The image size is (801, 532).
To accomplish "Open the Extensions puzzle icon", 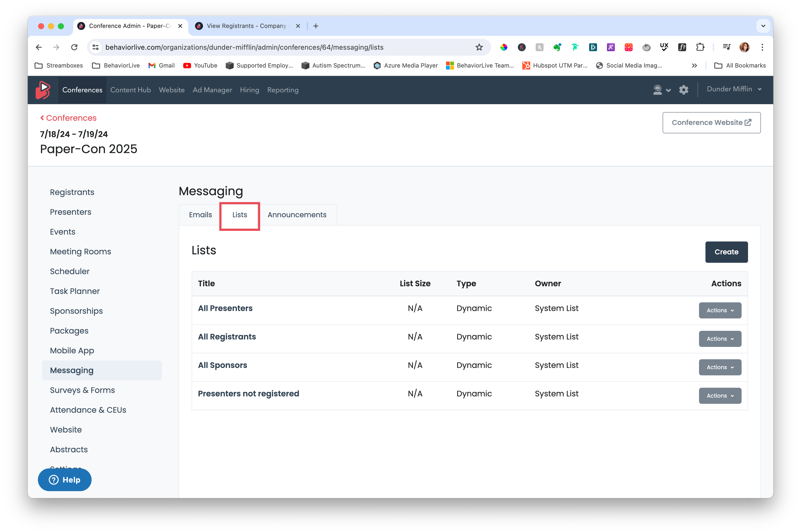I will pos(700,47).
